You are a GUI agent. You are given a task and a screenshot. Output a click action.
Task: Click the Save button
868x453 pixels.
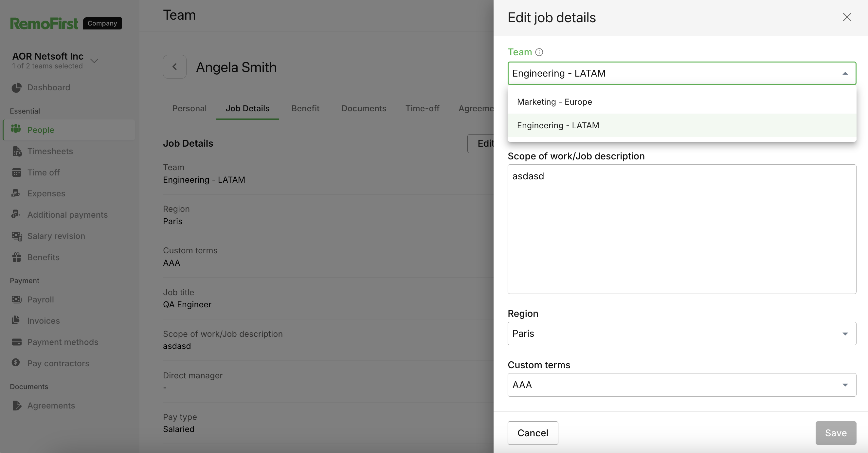pos(836,433)
